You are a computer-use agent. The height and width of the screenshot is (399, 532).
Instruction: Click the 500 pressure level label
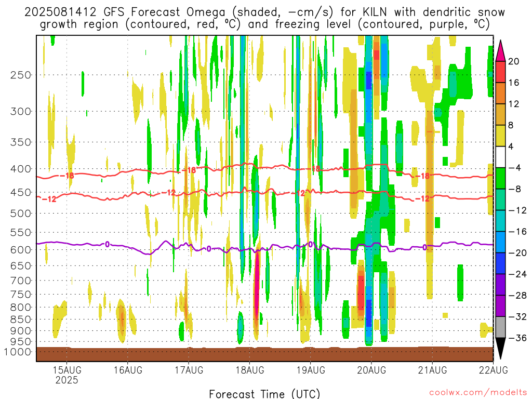click(x=21, y=214)
